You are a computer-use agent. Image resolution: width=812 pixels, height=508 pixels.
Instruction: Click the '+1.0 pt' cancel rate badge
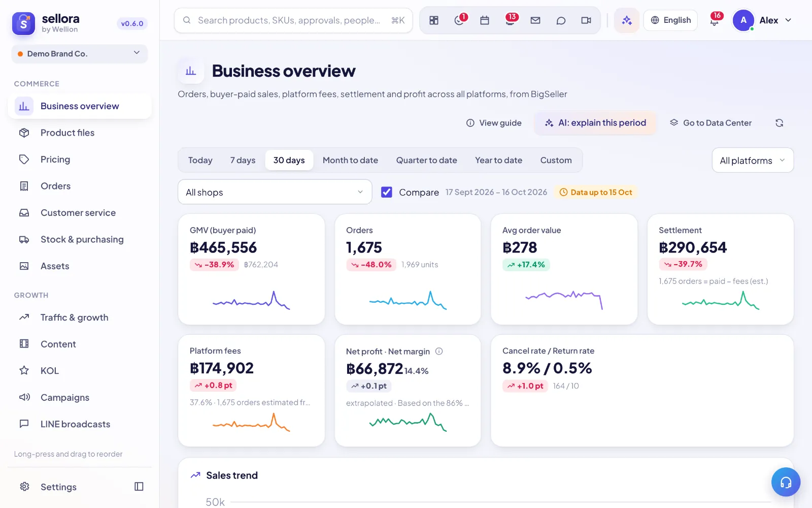(x=525, y=386)
